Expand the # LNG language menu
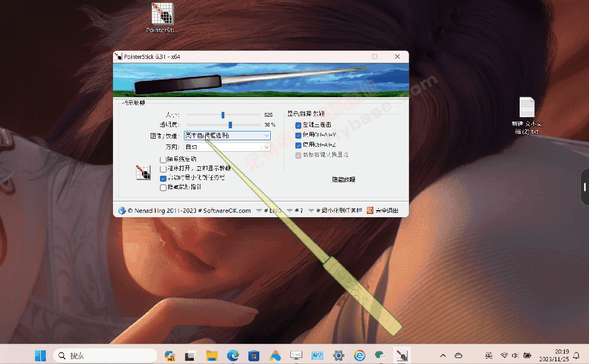 [x=269, y=211]
